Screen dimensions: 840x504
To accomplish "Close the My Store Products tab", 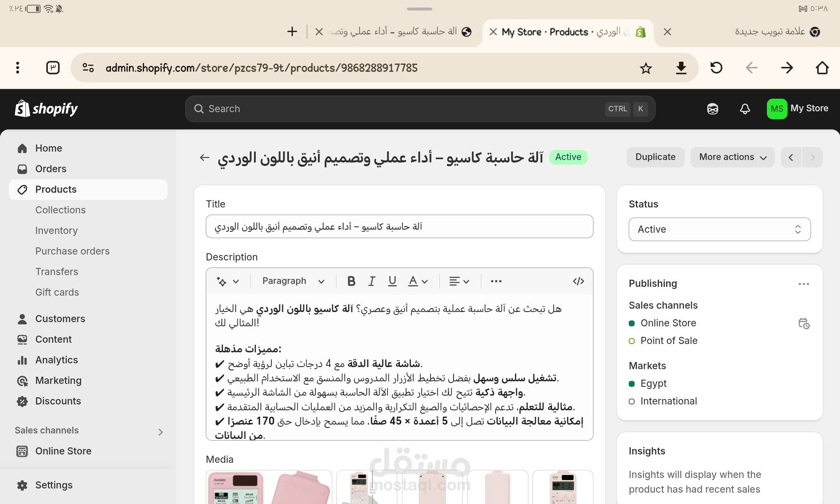I will pyautogui.click(x=493, y=32).
